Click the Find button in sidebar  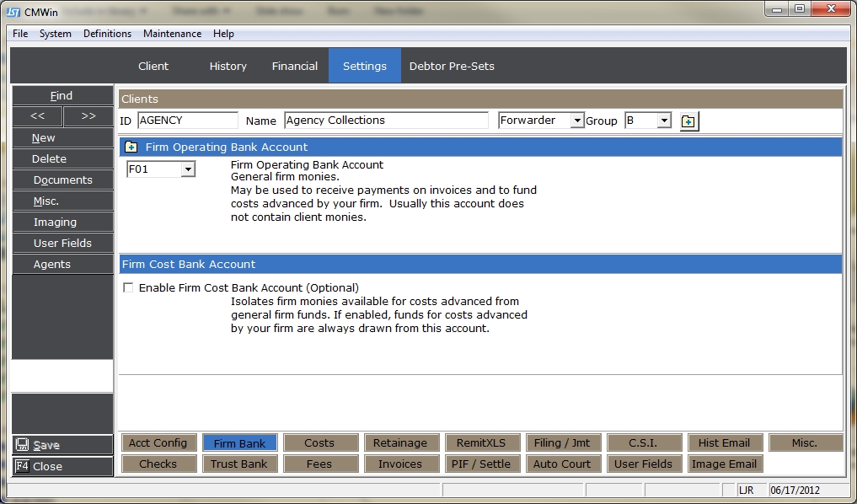[x=62, y=95]
